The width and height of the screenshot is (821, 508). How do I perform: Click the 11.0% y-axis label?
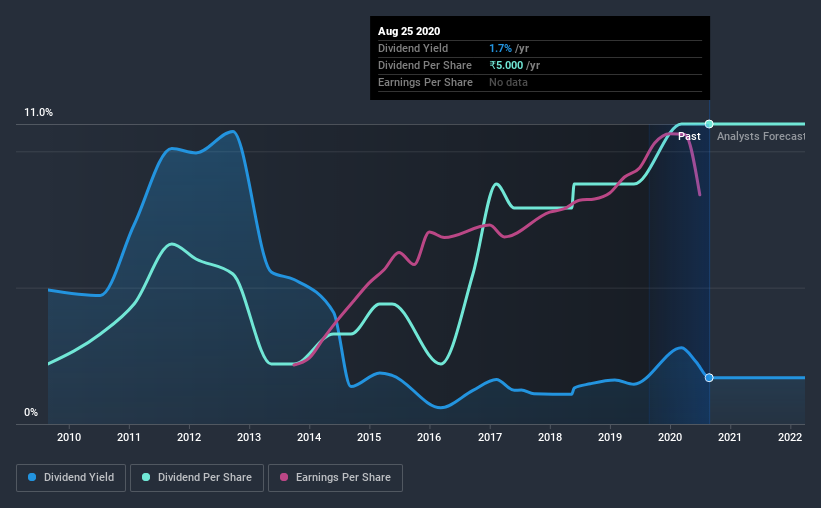pyautogui.click(x=38, y=113)
